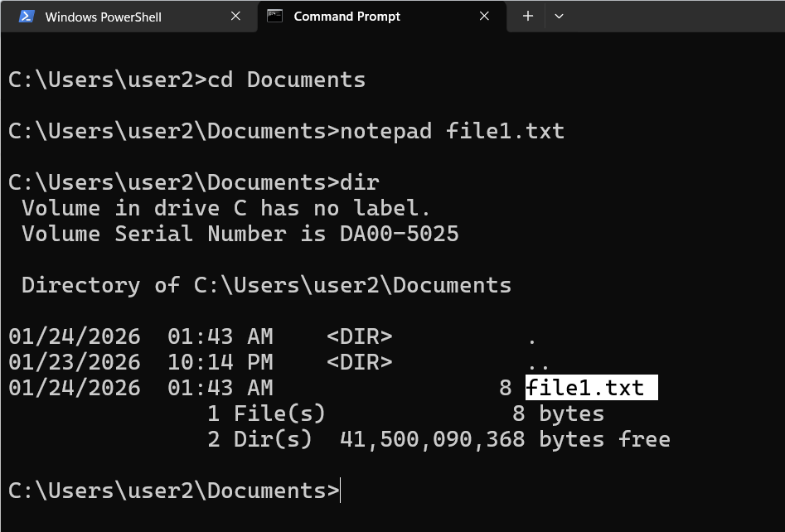Click the Directory of C:\Users\user2\Documents heading
The height and width of the screenshot is (532, 785).
tap(266, 285)
